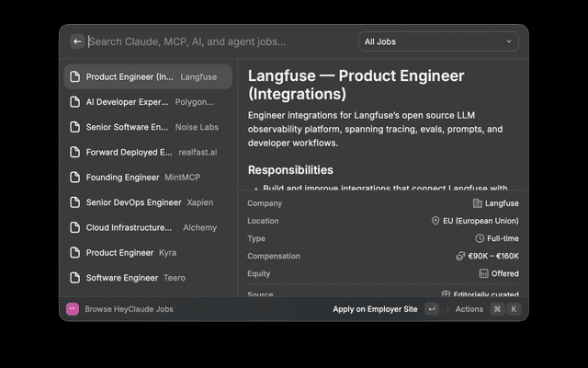Screen dimensions: 588x368
Task: Click the All Jobs dropdown chevron
Action: (x=509, y=41)
